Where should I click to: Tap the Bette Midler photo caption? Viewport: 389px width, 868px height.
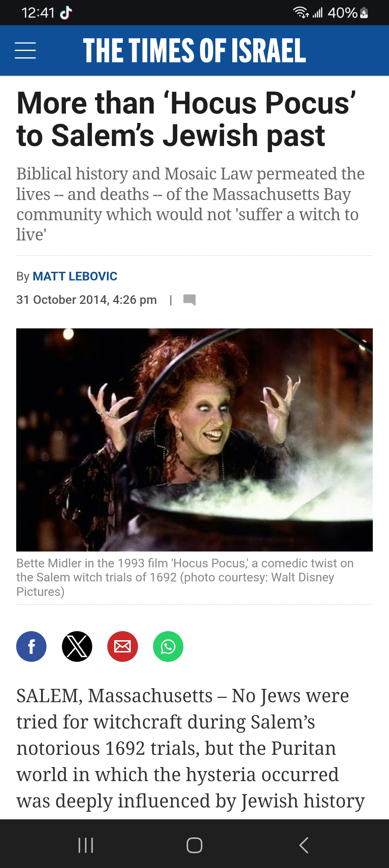point(185,577)
